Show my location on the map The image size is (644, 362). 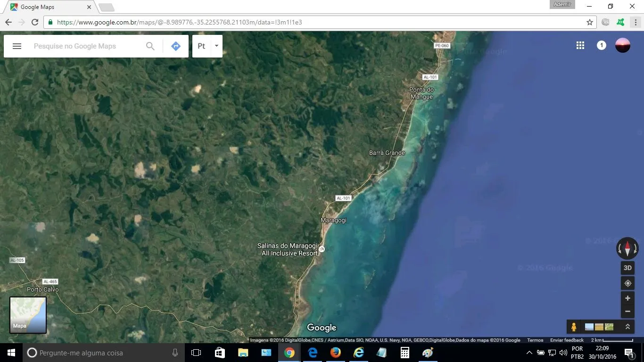click(627, 283)
